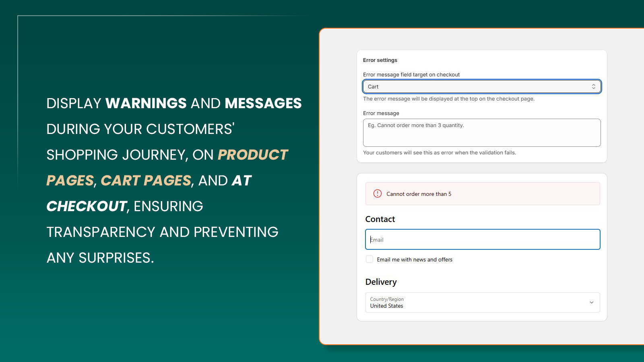Screen dimensions: 644x362
Task: Click the 'Error message' field label
Action: 381,113
